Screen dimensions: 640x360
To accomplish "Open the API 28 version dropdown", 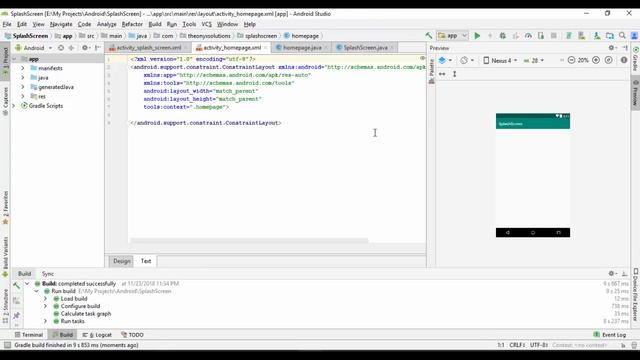I will [534, 60].
